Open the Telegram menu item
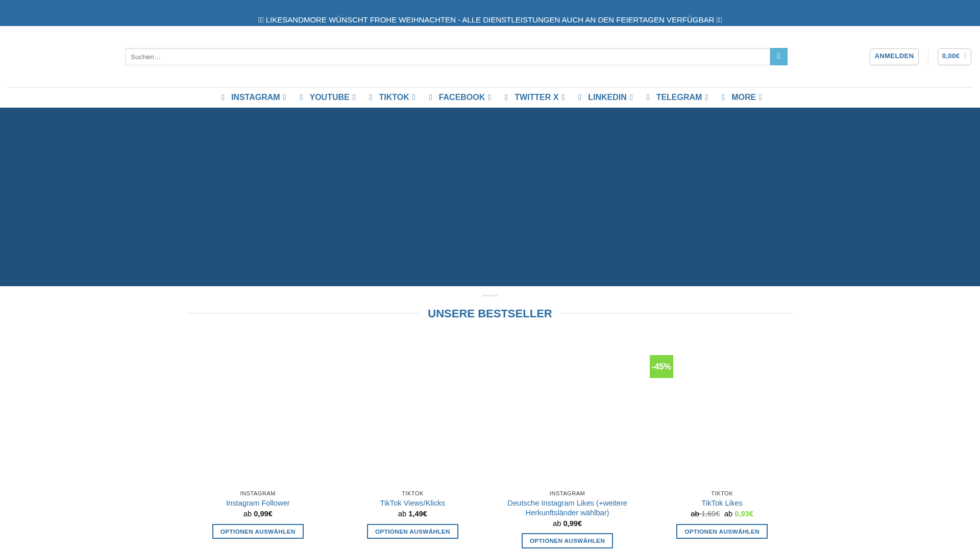 click(679, 97)
